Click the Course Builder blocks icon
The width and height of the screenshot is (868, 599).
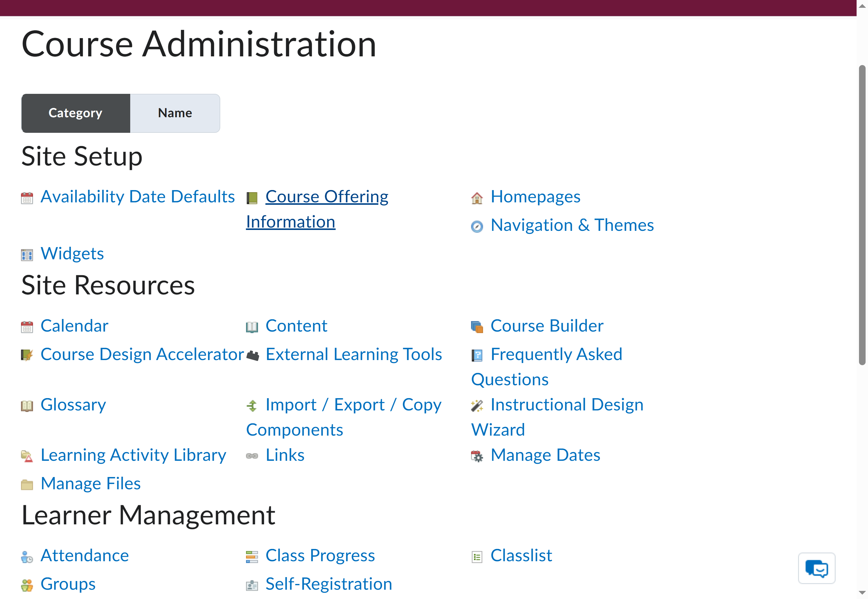coord(477,327)
